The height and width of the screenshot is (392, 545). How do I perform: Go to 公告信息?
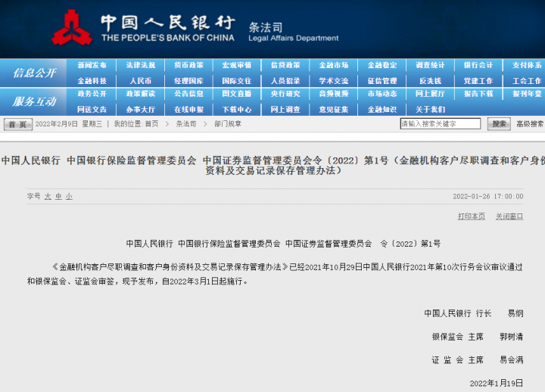click(188, 94)
